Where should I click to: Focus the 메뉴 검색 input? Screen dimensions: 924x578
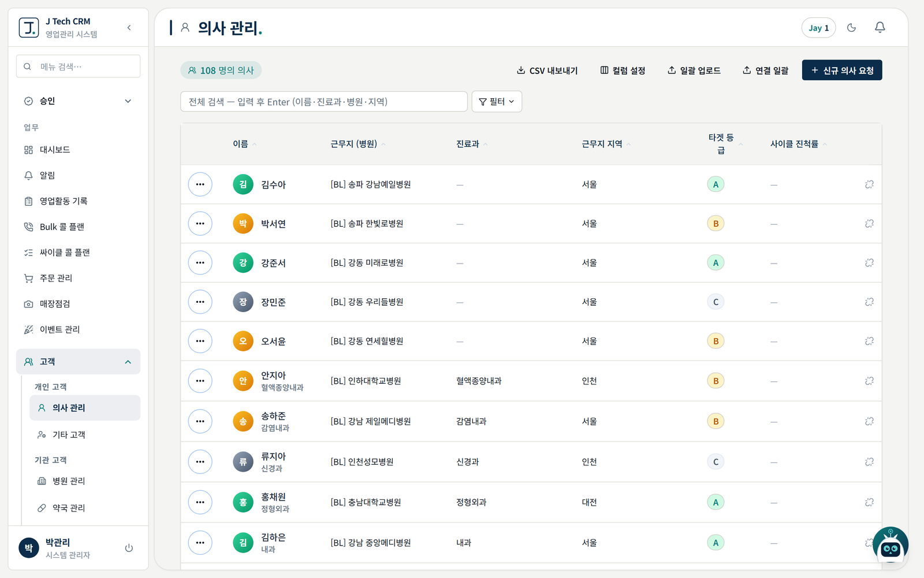pyautogui.click(x=78, y=66)
